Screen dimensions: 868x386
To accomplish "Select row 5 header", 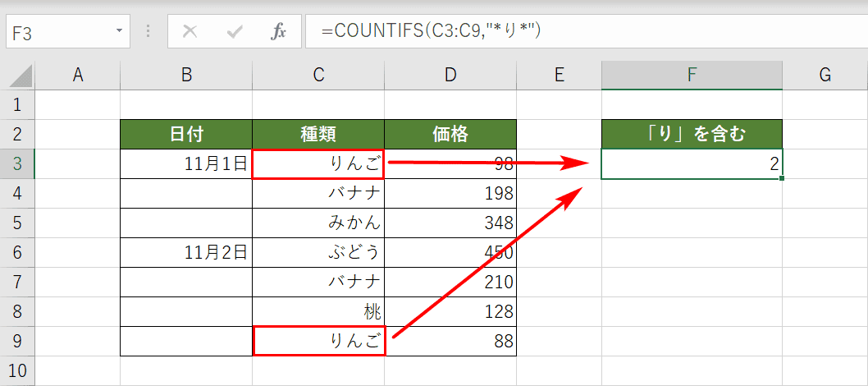I will coord(17,223).
